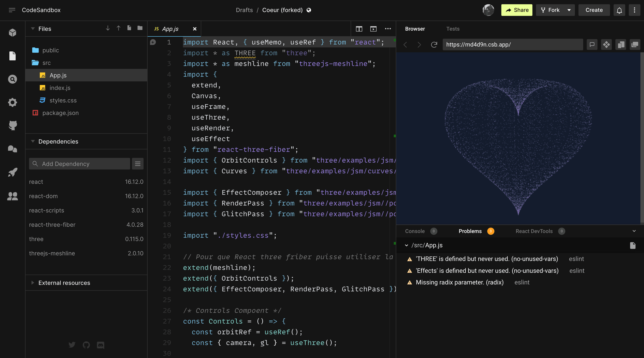Expand the External resources section
Image resolution: width=644 pixels, height=358 pixels.
32,283
